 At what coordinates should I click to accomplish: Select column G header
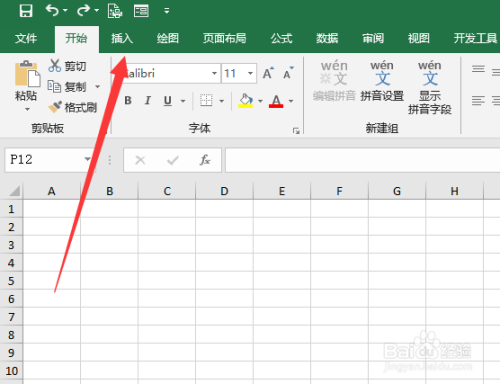(x=397, y=191)
